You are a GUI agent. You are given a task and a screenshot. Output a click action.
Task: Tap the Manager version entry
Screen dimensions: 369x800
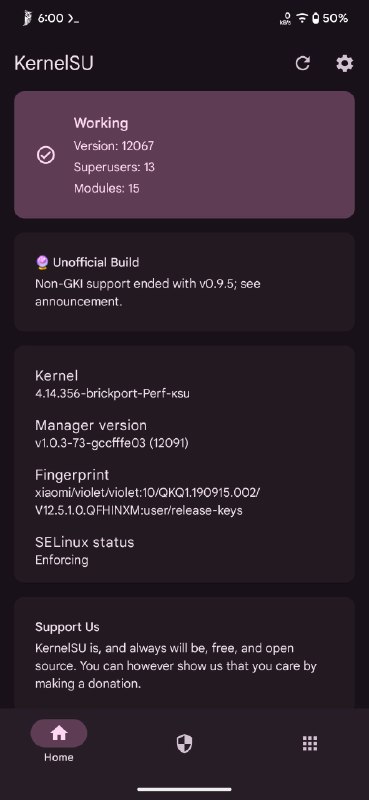pyautogui.click(x=112, y=434)
